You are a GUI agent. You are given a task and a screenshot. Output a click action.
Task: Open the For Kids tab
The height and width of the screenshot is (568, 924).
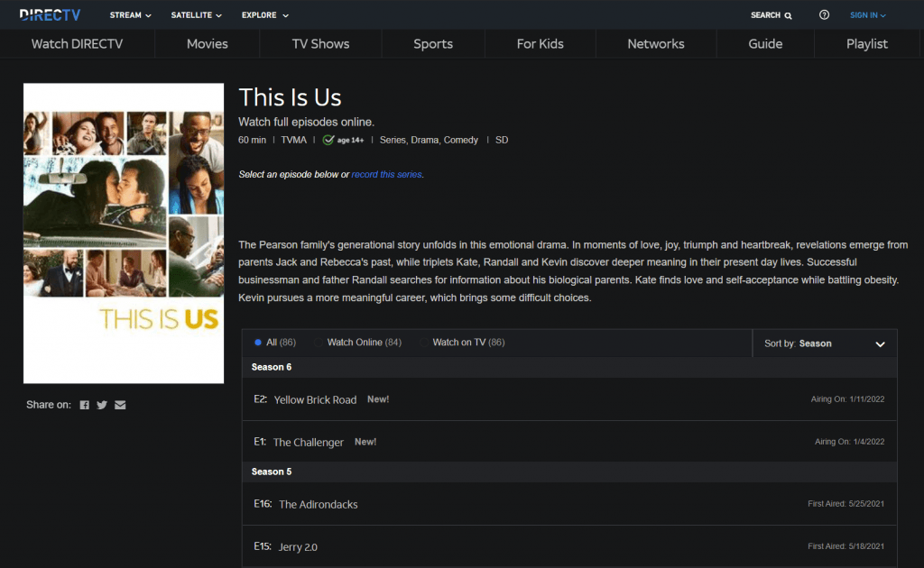coord(541,43)
